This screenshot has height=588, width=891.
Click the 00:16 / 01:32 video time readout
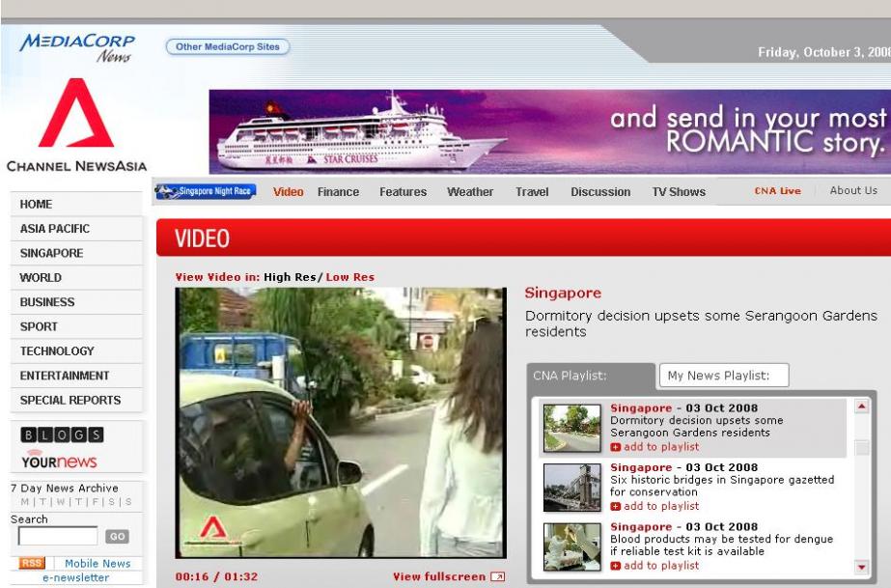(216, 576)
